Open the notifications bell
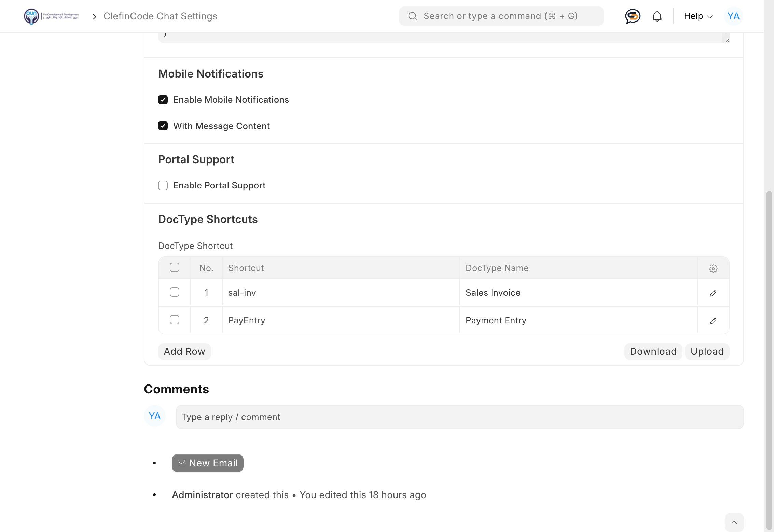The image size is (774, 532). click(657, 16)
